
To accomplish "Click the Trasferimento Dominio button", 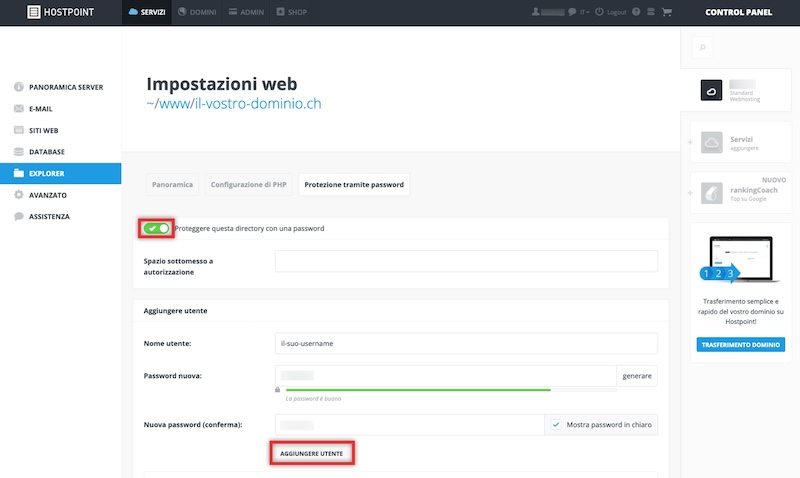I will (x=740, y=345).
